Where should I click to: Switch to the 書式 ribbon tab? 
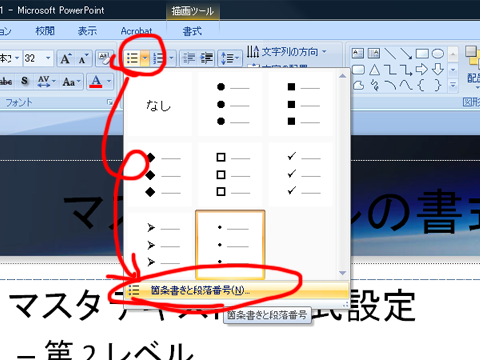192,31
